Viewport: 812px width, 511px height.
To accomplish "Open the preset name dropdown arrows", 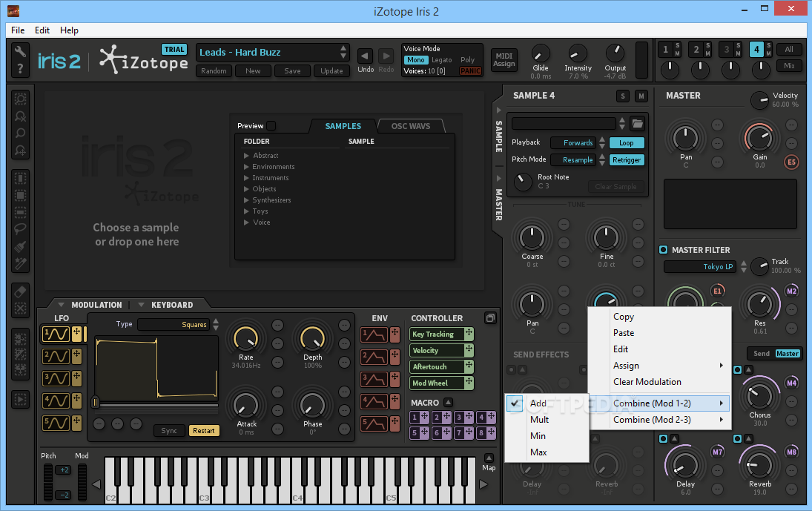I will (343, 52).
